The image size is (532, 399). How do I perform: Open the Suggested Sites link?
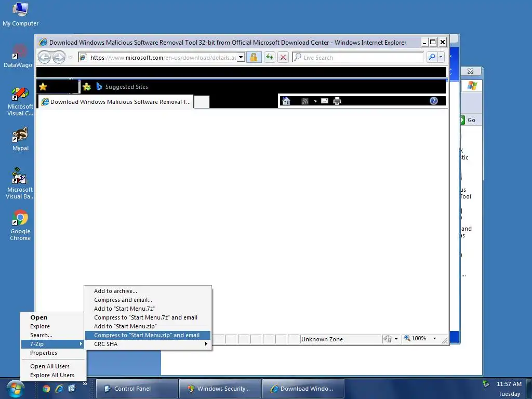click(122, 87)
